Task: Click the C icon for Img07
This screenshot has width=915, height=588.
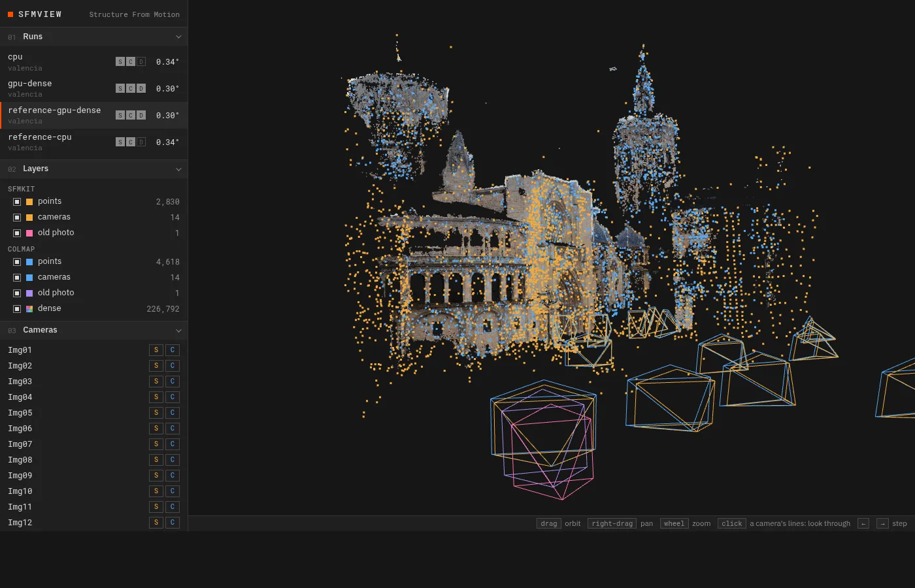Action: point(173,444)
